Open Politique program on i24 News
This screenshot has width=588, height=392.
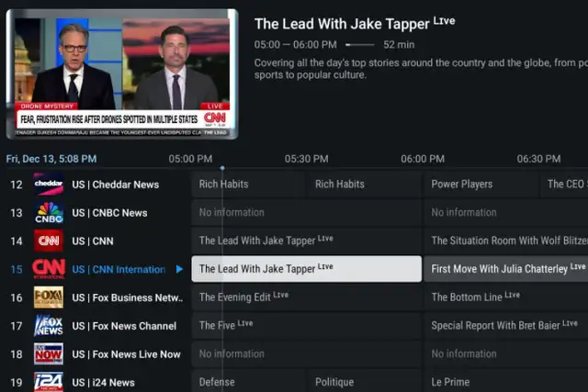click(x=365, y=382)
